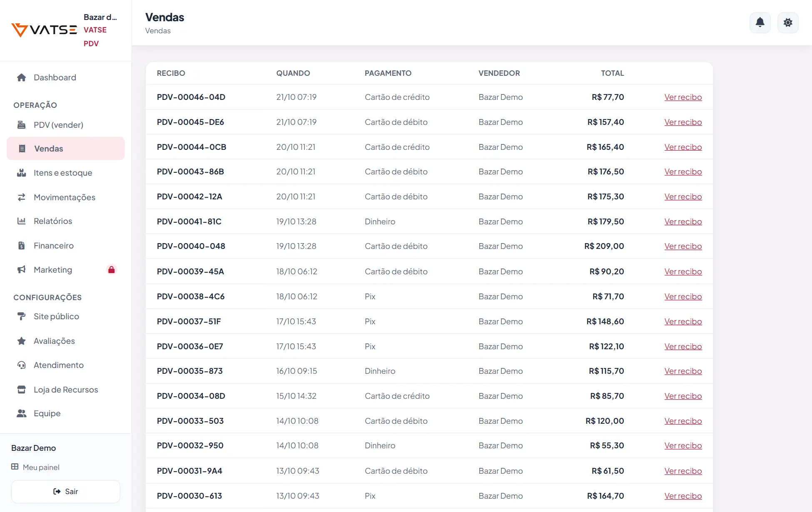Open PDV (vender) menu item
Viewport: 812px width, 512px height.
click(x=66, y=125)
